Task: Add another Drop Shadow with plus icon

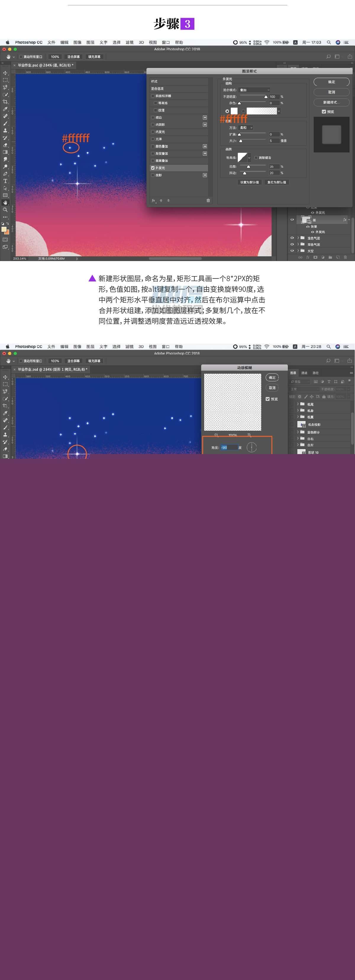Action: pyautogui.click(x=205, y=175)
